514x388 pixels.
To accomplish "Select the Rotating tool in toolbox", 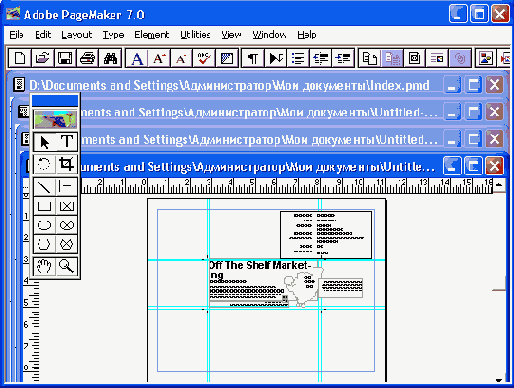I will pos(44,164).
